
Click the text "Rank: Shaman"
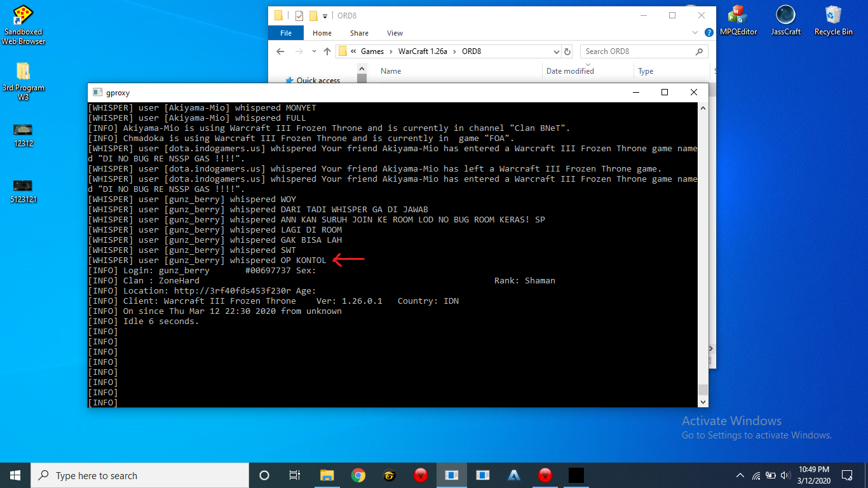coord(525,281)
